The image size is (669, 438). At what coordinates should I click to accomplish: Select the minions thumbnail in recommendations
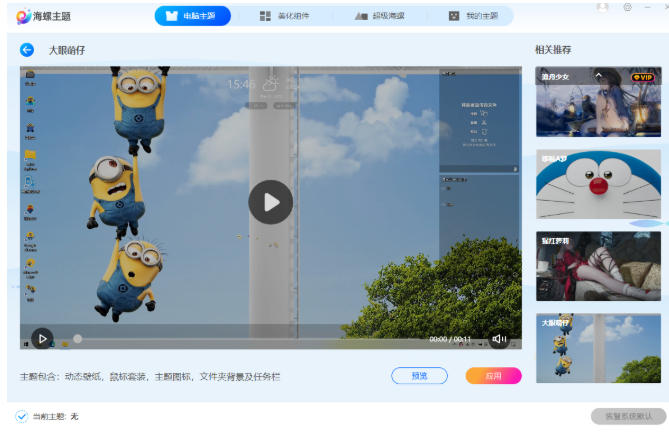coord(598,349)
